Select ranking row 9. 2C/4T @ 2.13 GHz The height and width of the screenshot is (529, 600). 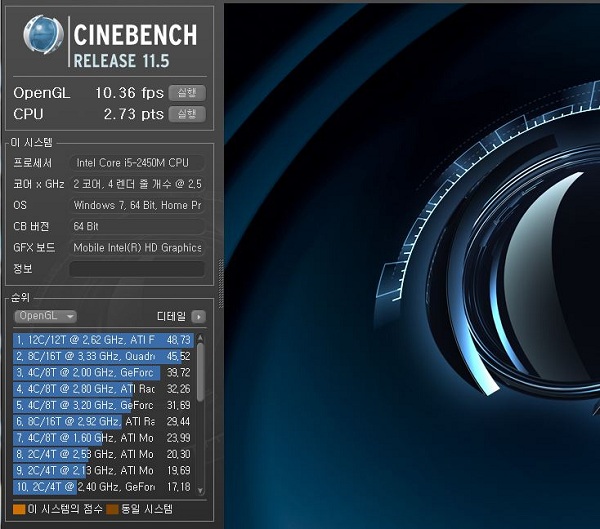coord(103,470)
